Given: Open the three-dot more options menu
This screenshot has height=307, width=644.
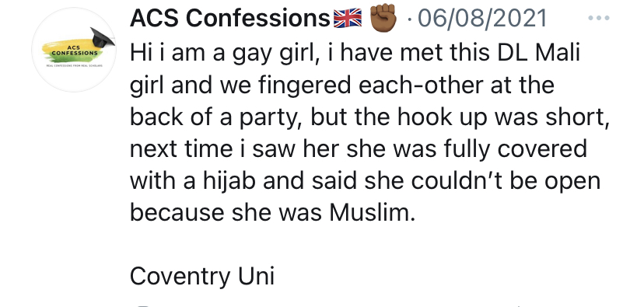Looking at the screenshot, I should (x=599, y=18).
